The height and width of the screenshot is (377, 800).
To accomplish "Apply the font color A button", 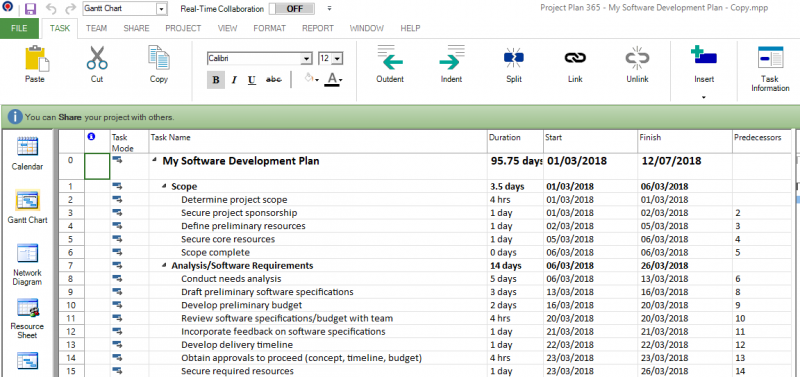I will pos(332,80).
